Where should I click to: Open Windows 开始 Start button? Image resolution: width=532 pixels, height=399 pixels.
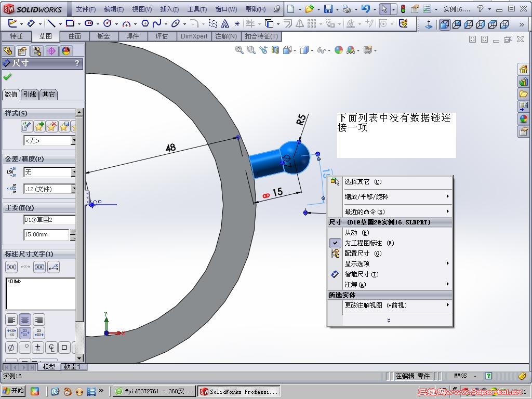tap(14, 391)
